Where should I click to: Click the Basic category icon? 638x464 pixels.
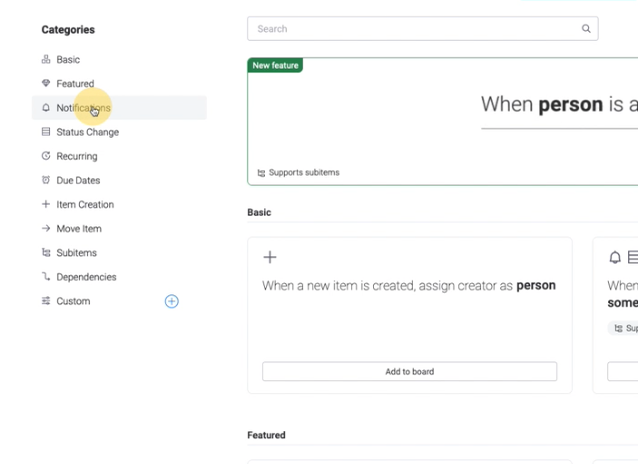tap(46, 59)
